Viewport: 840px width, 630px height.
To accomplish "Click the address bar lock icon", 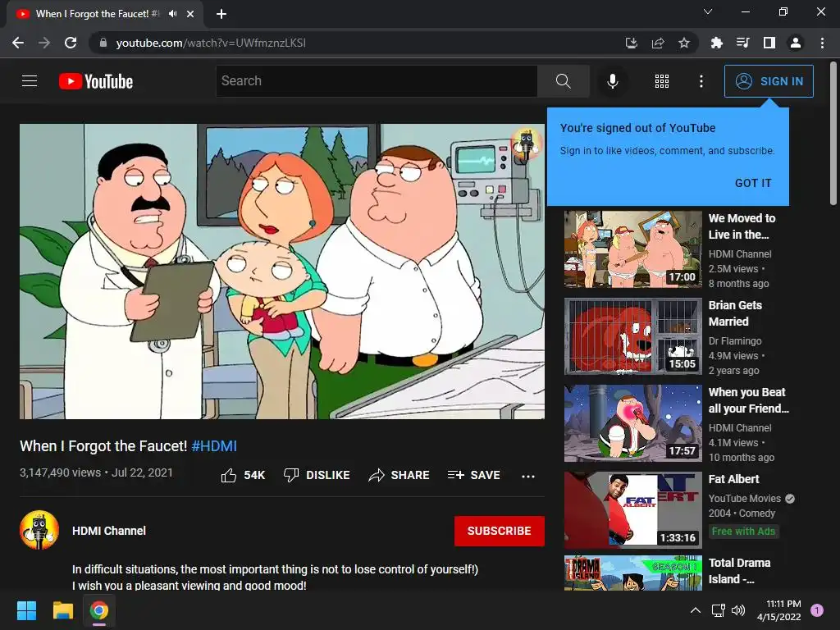I will pyautogui.click(x=103, y=43).
